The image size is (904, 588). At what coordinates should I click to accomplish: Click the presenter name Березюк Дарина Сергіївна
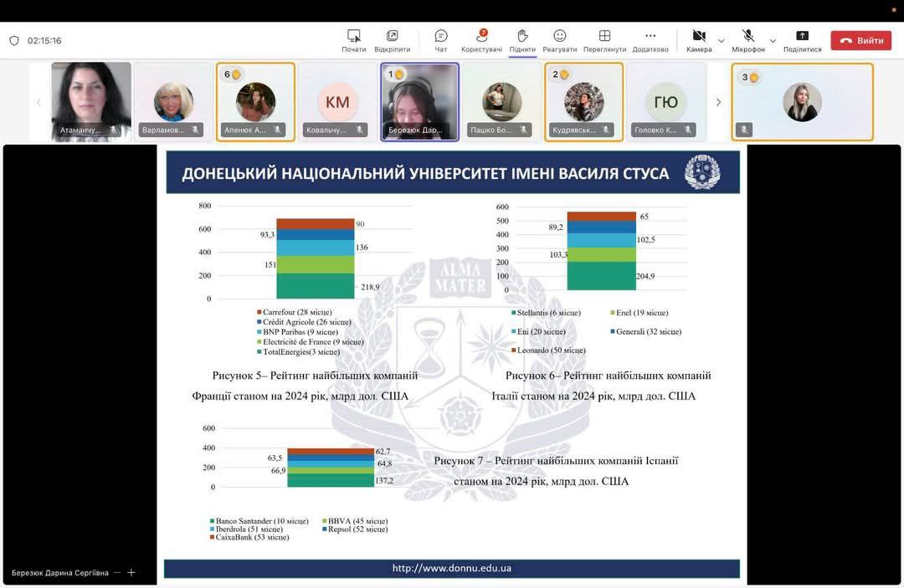coord(60,572)
